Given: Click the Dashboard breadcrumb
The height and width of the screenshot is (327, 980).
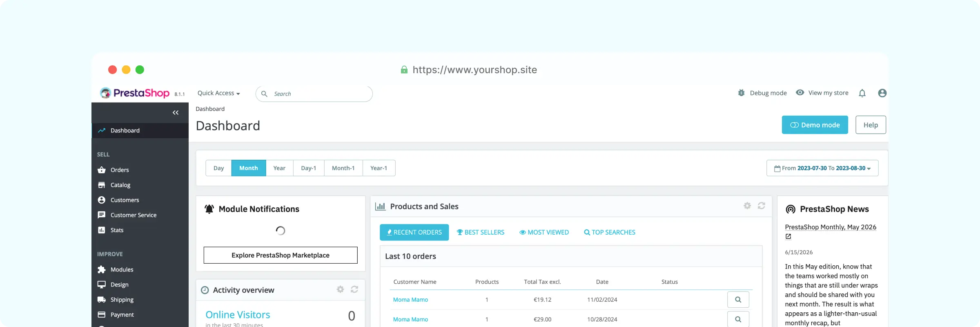Looking at the screenshot, I should click(210, 109).
